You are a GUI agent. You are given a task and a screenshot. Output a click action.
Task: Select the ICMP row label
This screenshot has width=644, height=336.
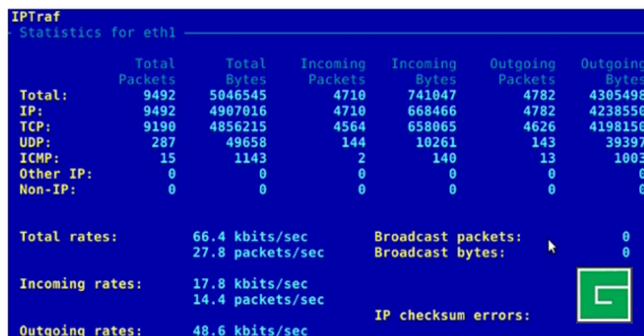(x=39, y=158)
